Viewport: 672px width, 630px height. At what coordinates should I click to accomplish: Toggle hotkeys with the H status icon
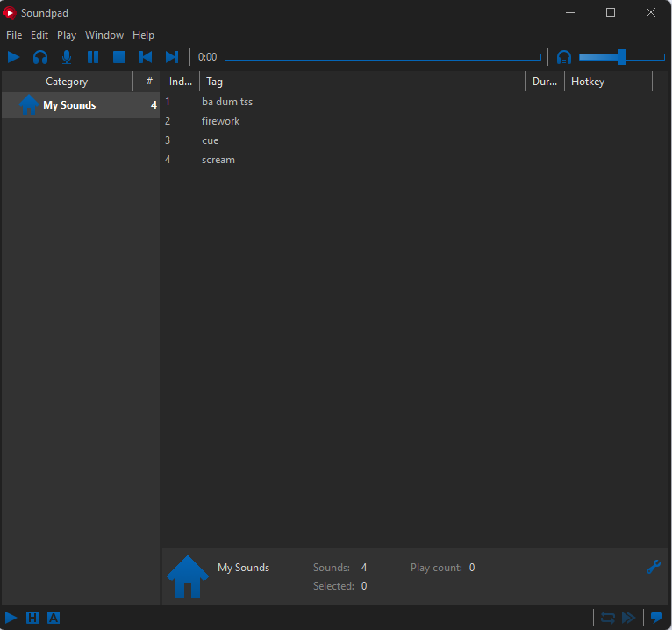[x=32, y=618]
